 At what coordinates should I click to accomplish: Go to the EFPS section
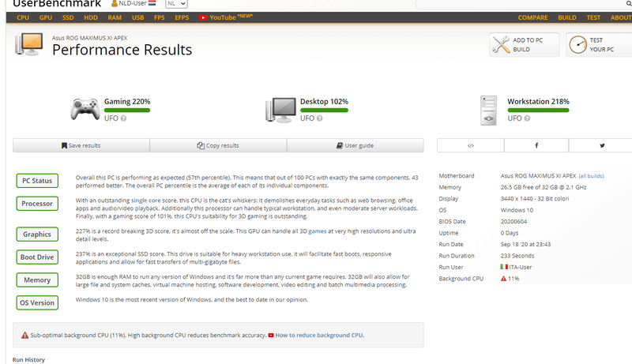coord(182,17)
